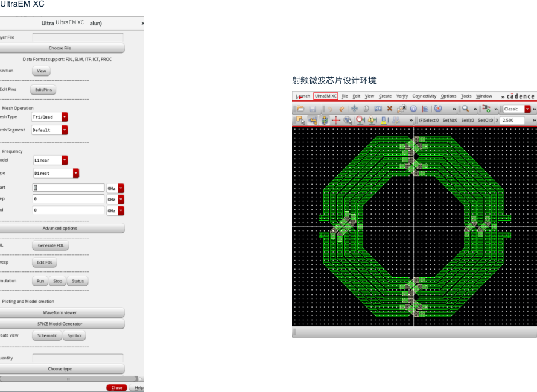
Task: Open the GHz unit dropdown beside the End field
Action: coord(121,211)
